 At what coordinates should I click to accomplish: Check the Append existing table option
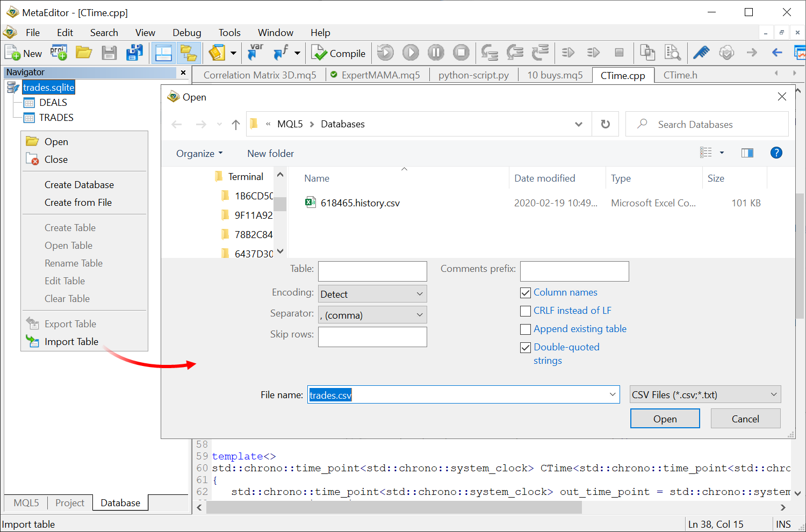pyautogui.click(x=526, y=329)
